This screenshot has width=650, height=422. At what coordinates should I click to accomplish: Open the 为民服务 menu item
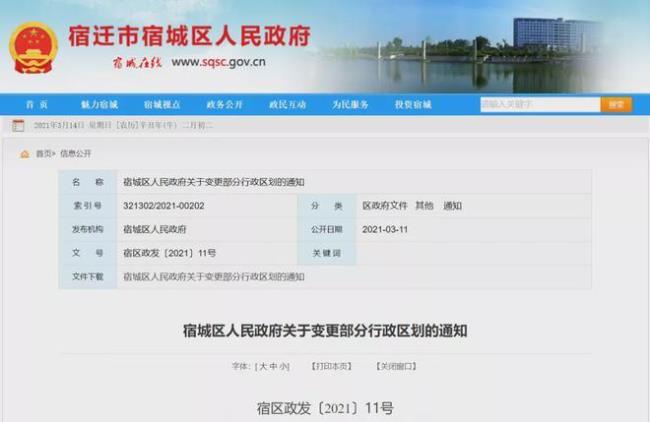[x=350, y=104]
